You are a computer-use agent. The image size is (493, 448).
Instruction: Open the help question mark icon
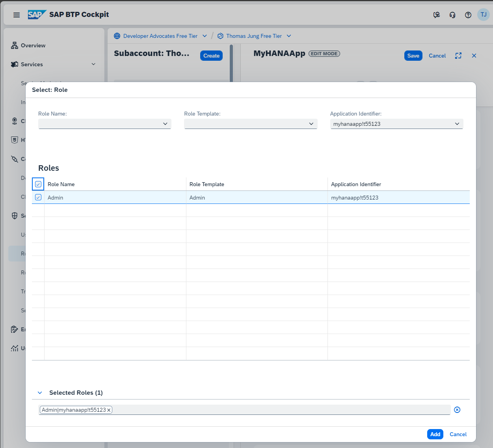tap(468, 15)
